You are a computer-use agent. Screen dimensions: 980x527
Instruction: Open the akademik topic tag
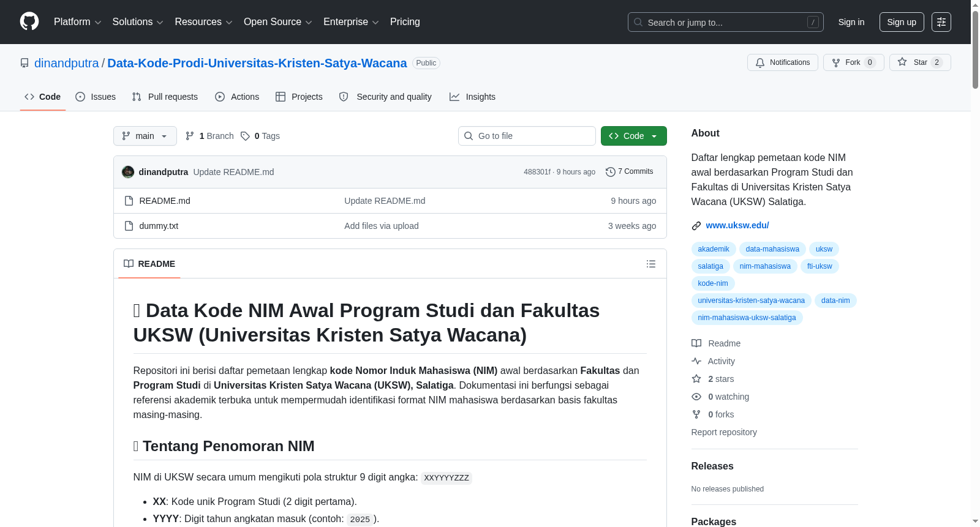[714, 249]
